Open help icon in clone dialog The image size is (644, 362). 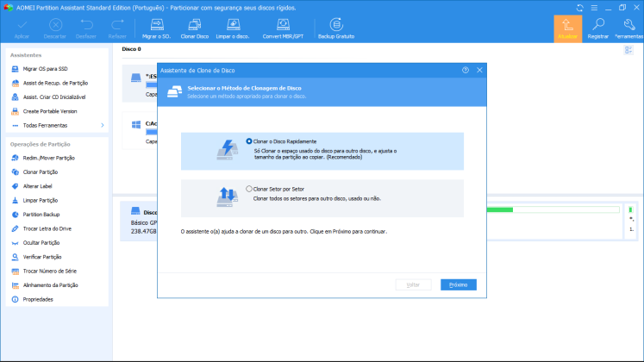(466, 70)
